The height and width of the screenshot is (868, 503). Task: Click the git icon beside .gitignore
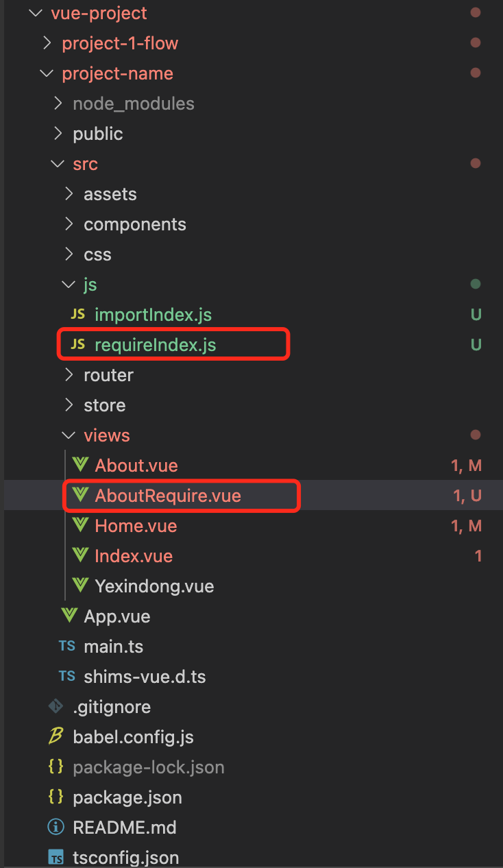pyautogui.click(x=55, y=706)
